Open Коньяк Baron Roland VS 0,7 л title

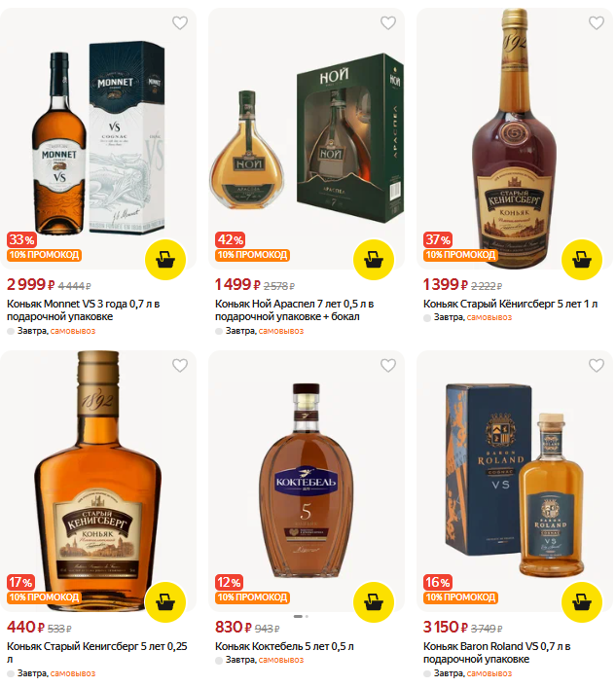[x=497, y=653]
